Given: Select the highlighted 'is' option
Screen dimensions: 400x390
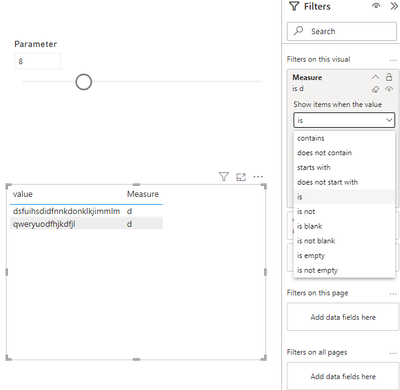Looking at the screenshot, I should click(x=344, y=197).
